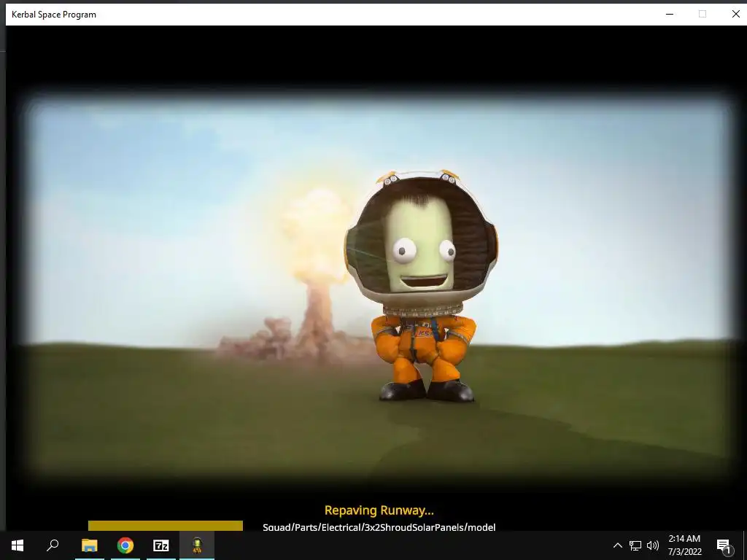Close the Kerbal Space Program window
This screenshot has width=747, height=560.
[735, 15]
